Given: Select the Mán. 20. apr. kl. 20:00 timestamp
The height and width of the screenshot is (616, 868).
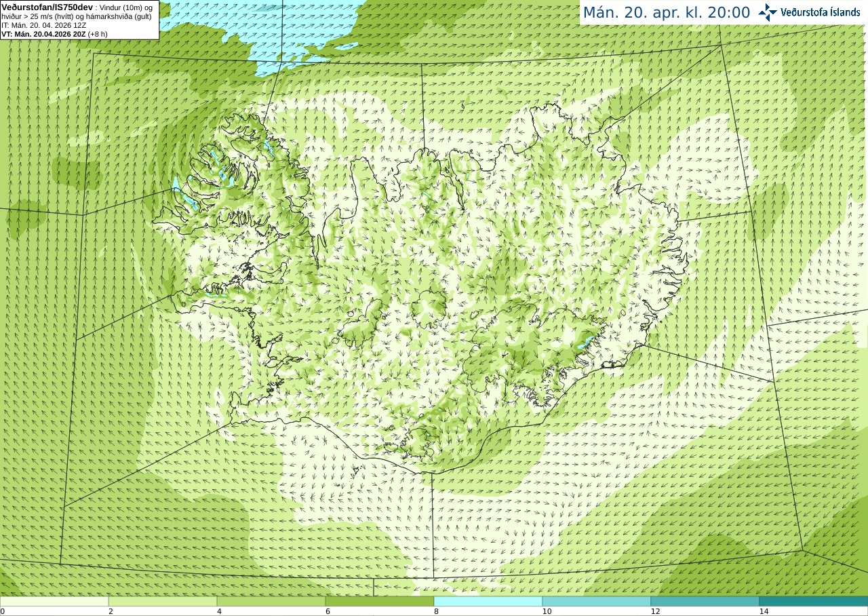Looking at the screenshot, I should click(667, 12).
